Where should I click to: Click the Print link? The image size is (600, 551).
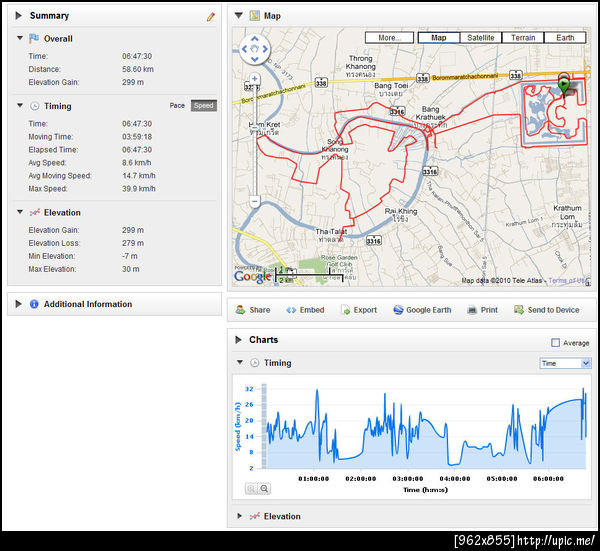[489, 310]
